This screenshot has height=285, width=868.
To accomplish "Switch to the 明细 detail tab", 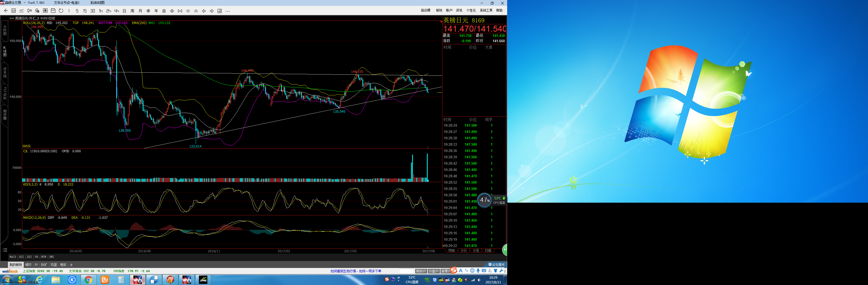I will 451,250.
